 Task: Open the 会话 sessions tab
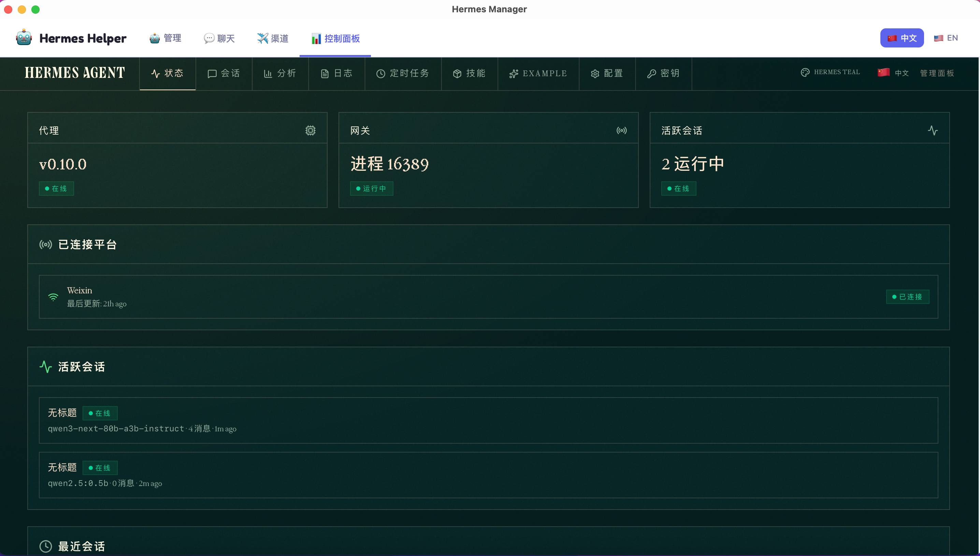tap(224, 73)
